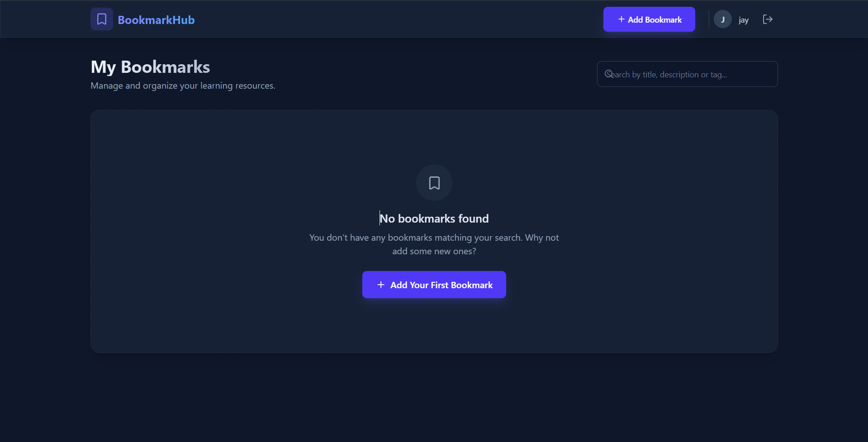Click the BookmarkHub logo bookmark icon

tap(102, 19)
